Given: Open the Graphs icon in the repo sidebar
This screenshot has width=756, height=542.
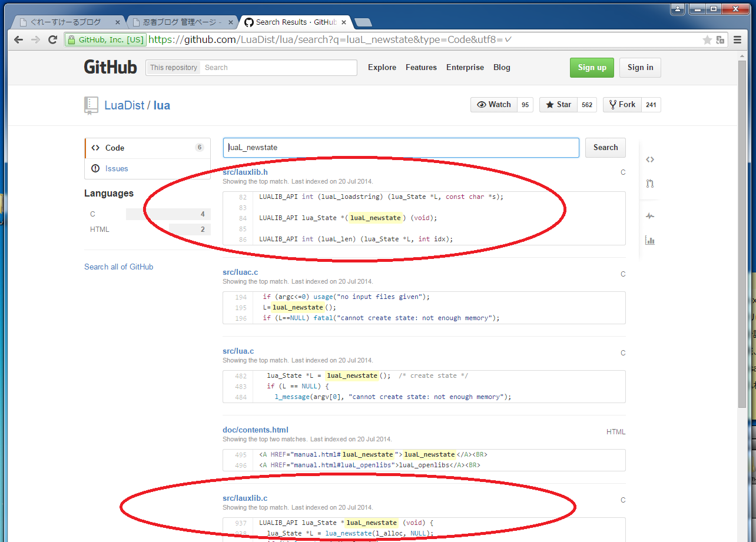Looking at the screenshot, I should [x=650, y=240].
